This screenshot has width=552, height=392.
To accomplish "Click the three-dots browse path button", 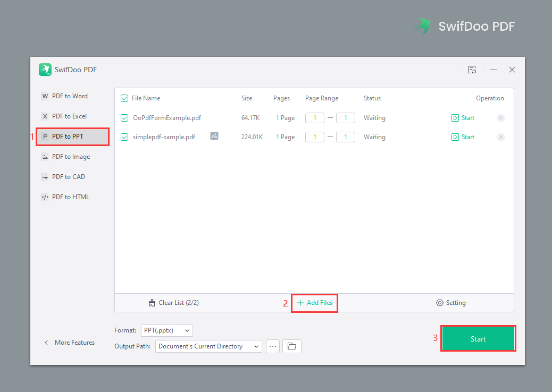I will coord(273,346).
